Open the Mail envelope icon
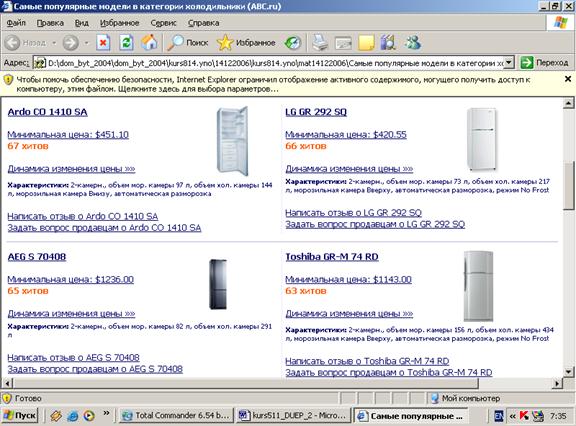This screenshot has height=426, width=576. (x=343, y=43)
